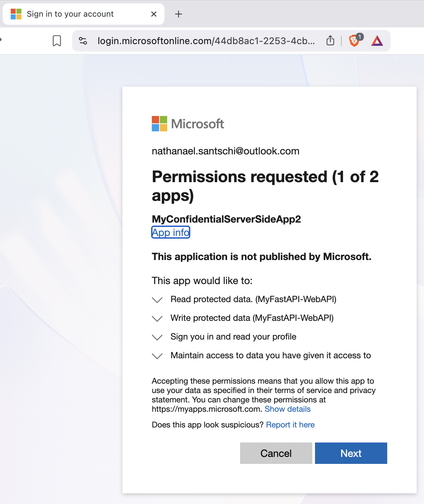Click the Microsoft logo in dialog
Screen dimensions: 424x504
[188, 124]
